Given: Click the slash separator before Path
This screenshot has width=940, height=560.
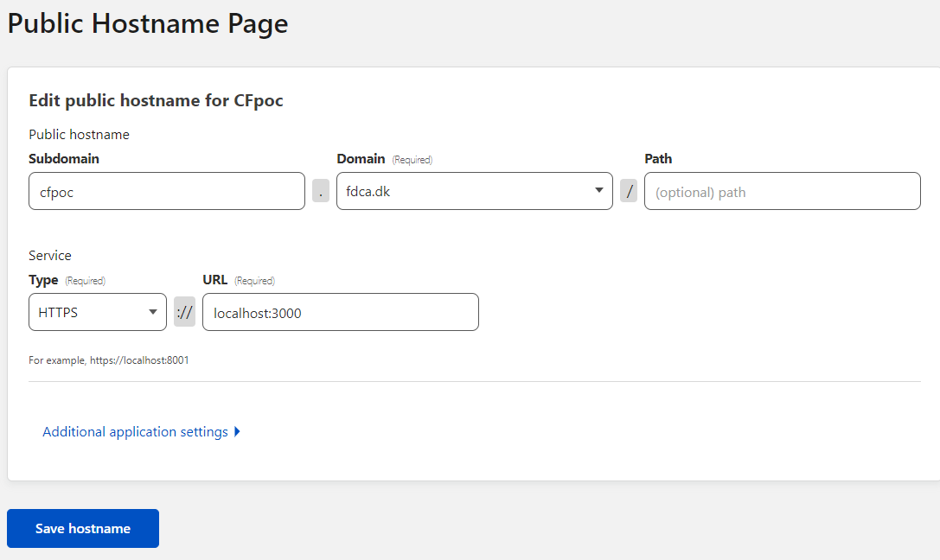Looking at the screenshot, I should [x=629, y=191].
